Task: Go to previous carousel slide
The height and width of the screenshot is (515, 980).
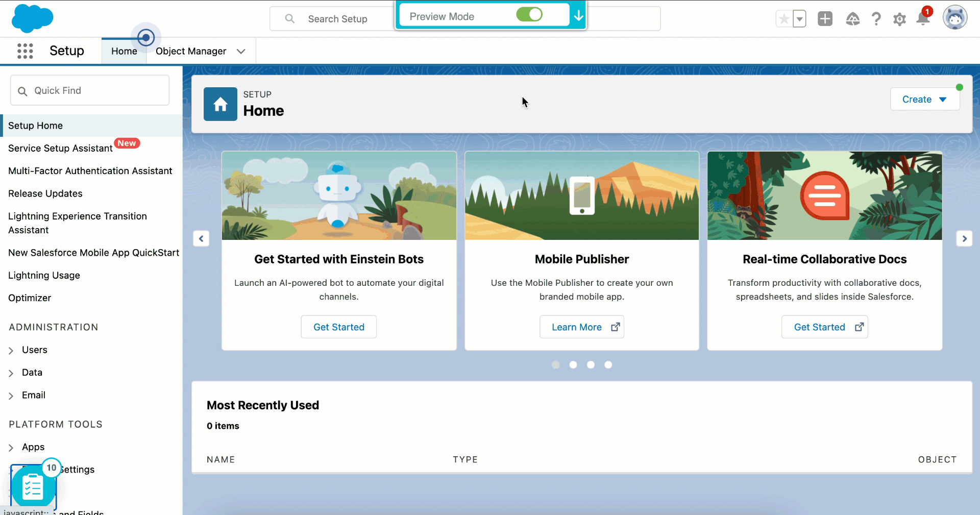Action: click(201, 238)
